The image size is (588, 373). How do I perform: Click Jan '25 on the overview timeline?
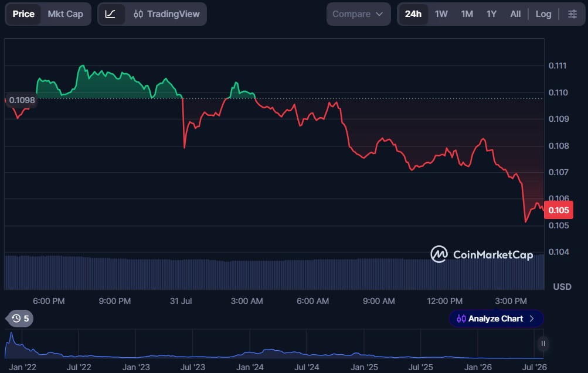(364, 367)
